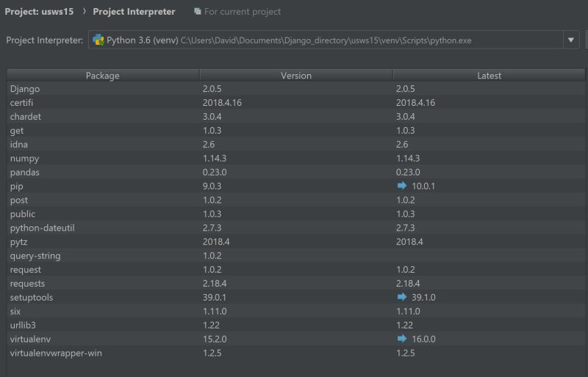Select the virtualenv package name
Image resolution: width=588 pixels, height=377 pixels.
[x=30, y=339]
